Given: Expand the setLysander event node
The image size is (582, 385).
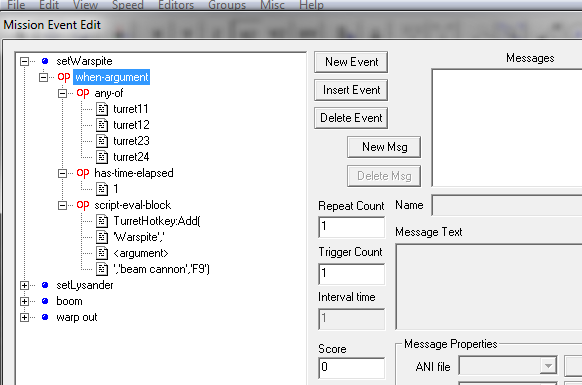Looking at the screenshot, I should pyautogui.click(x=24, y=285).
